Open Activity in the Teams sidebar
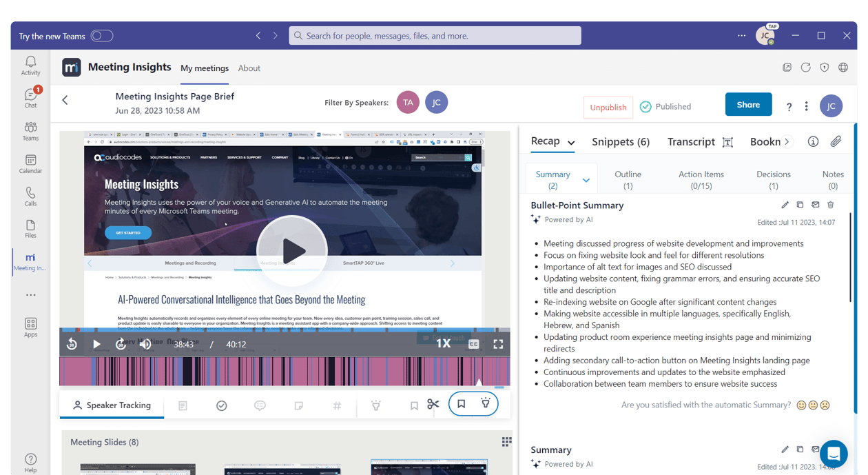The height and width of the screenshot is (475, 868). click(30, 65)
